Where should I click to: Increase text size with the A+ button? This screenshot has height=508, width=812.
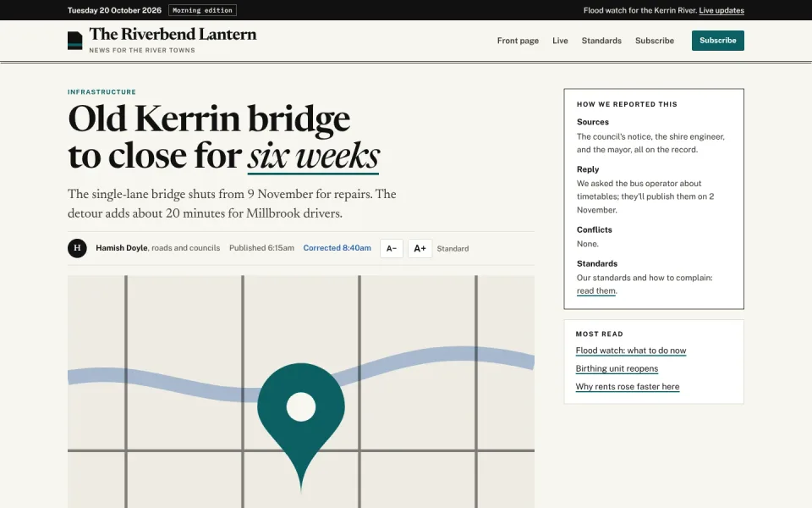click(420, 248)
